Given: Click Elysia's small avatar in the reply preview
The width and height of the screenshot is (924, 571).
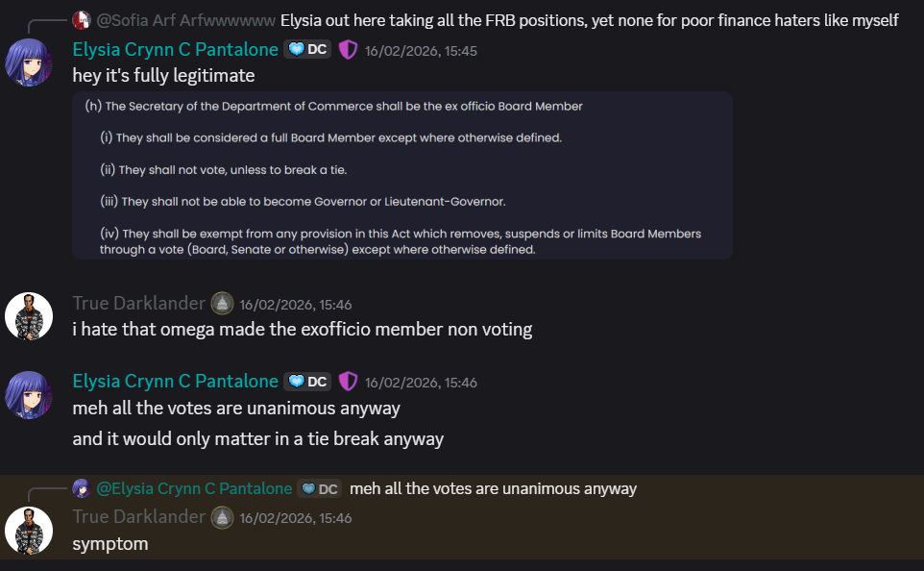Looking at the screenshot, I should pyautogui.click(x=82, y=488).
